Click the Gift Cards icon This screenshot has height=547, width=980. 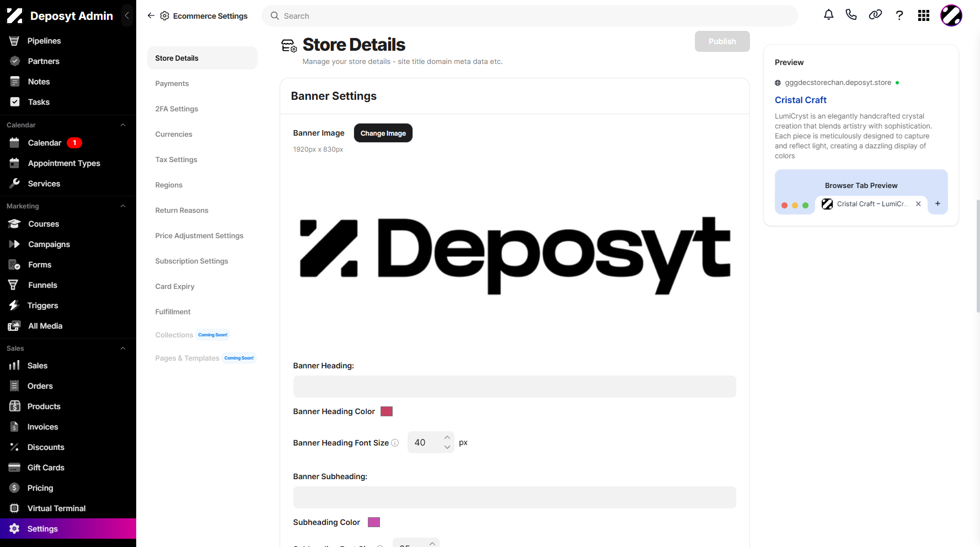coord(14,468)
